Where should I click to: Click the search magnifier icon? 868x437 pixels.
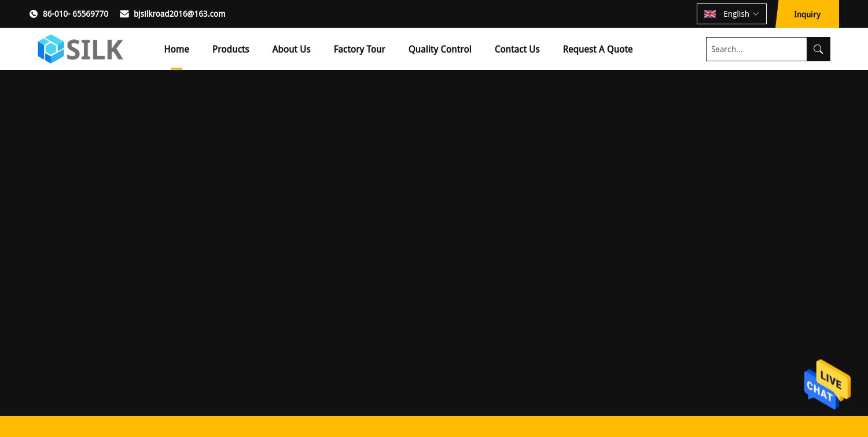tap(818, 49)
